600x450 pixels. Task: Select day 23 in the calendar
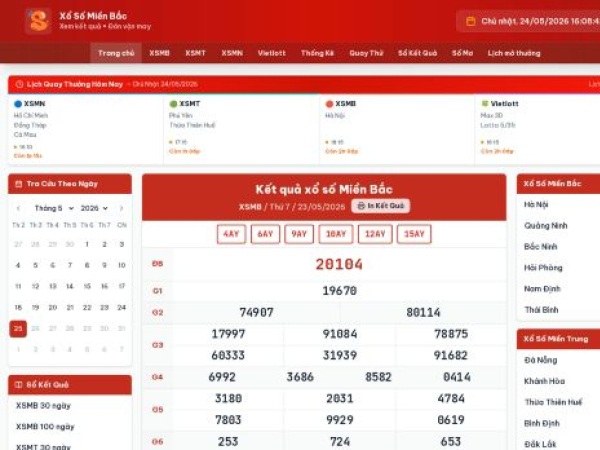click(104, 307)
